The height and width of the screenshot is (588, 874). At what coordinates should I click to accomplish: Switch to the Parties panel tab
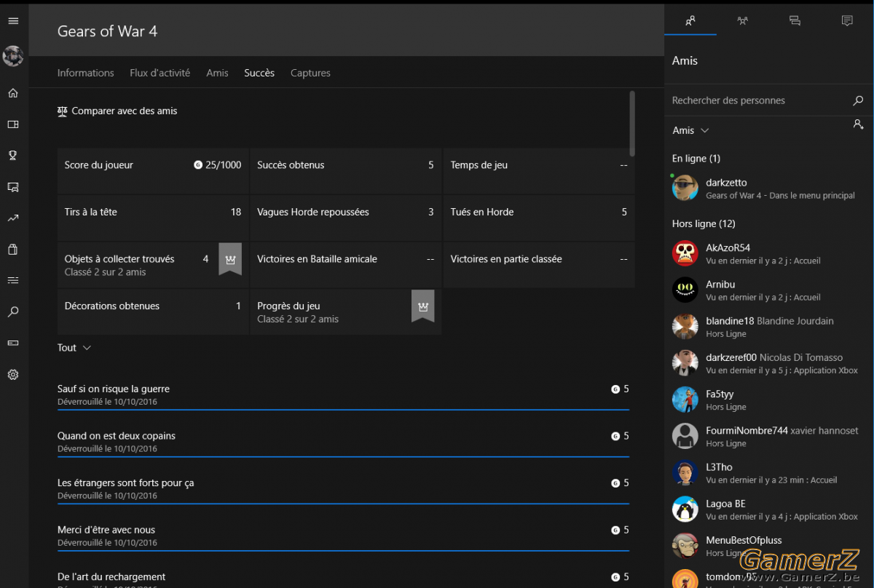click(742, 20)
